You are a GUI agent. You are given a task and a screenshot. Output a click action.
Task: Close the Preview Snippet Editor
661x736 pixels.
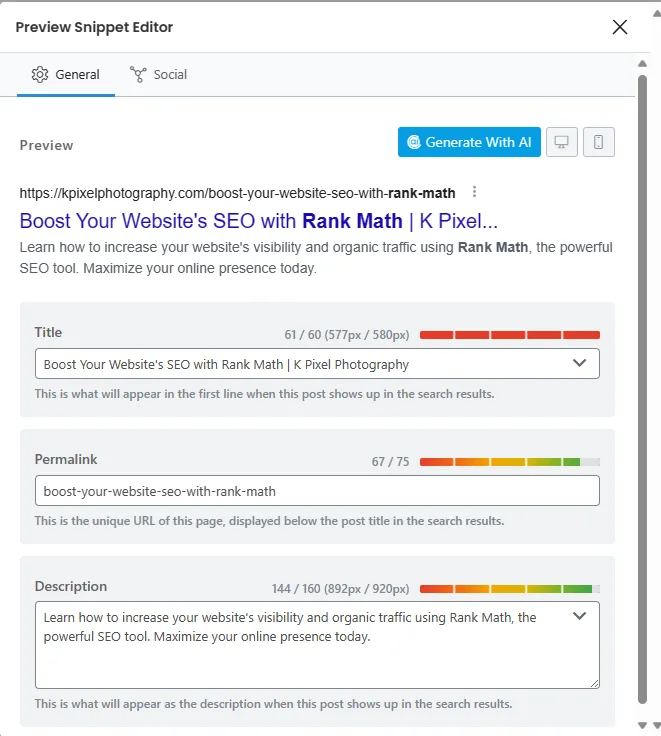tap(620, 27)
